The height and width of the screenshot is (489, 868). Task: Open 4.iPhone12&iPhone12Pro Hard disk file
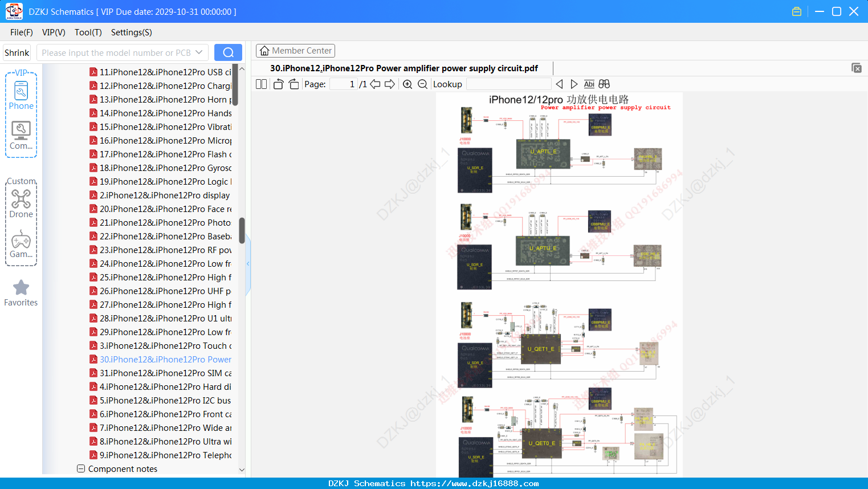click(165, 386)
